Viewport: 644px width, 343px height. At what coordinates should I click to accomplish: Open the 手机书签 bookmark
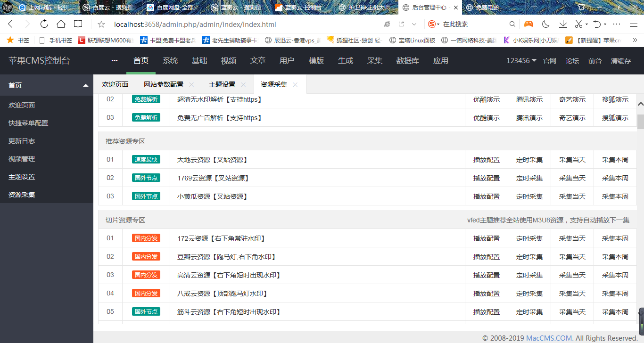coord(56,41)
